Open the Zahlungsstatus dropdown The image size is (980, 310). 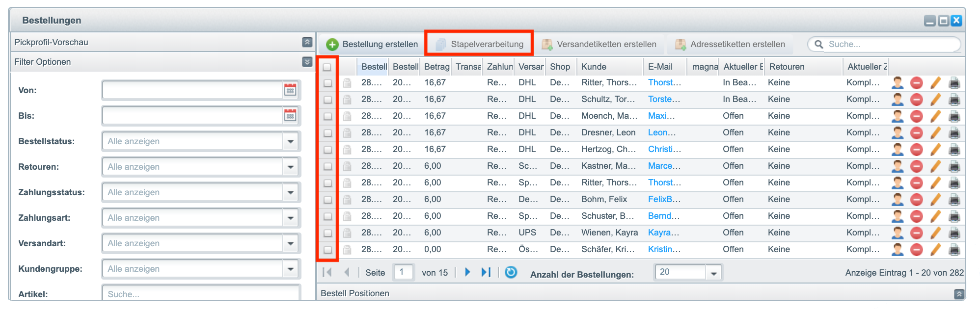click(290, 192)
